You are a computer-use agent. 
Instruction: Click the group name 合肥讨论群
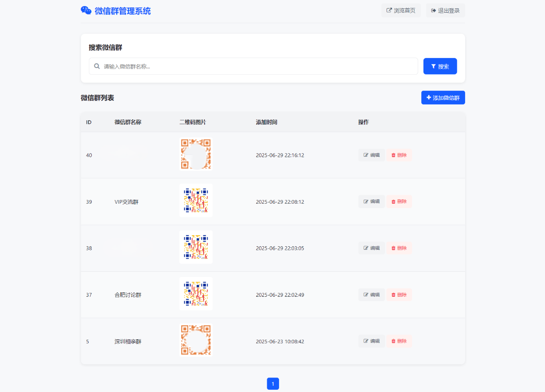coord(128,295)
